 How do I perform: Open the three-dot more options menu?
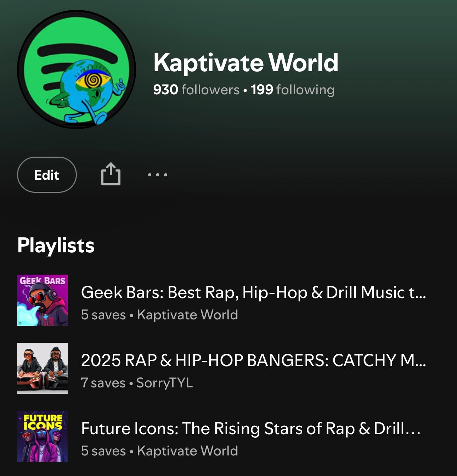coord(158,175)
